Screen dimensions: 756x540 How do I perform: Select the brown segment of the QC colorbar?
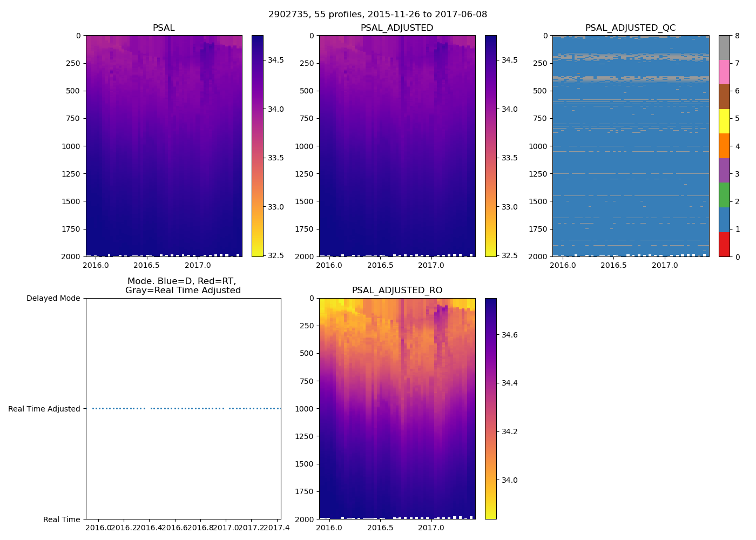click(x=724, y=97)
